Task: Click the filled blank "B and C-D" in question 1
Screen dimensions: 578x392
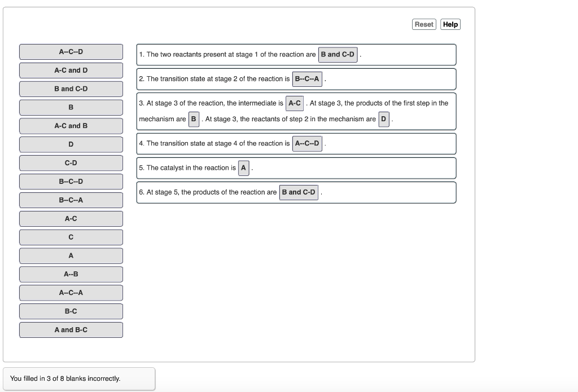Action: click(338, 54)
